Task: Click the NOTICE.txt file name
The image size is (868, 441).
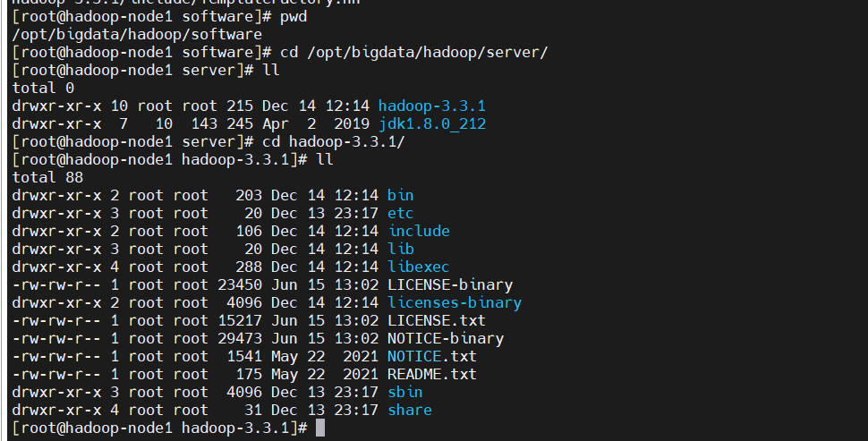Action: (x=432, y=356)
